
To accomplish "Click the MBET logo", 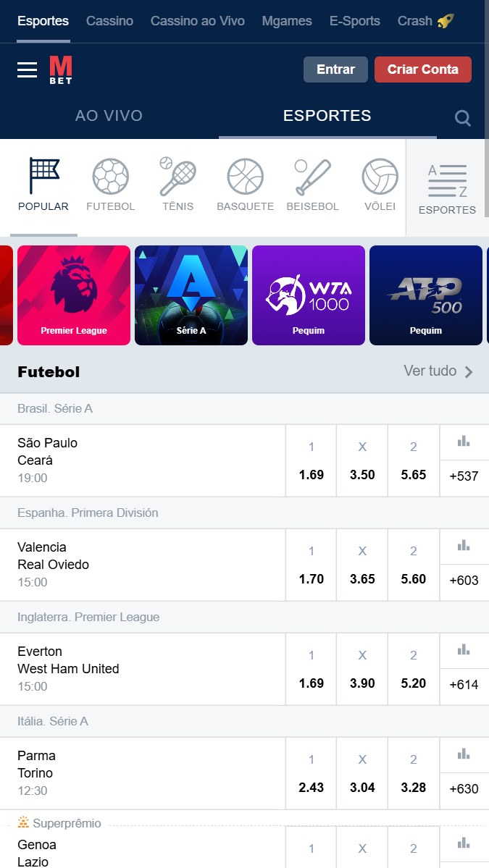I will [61, 70].
